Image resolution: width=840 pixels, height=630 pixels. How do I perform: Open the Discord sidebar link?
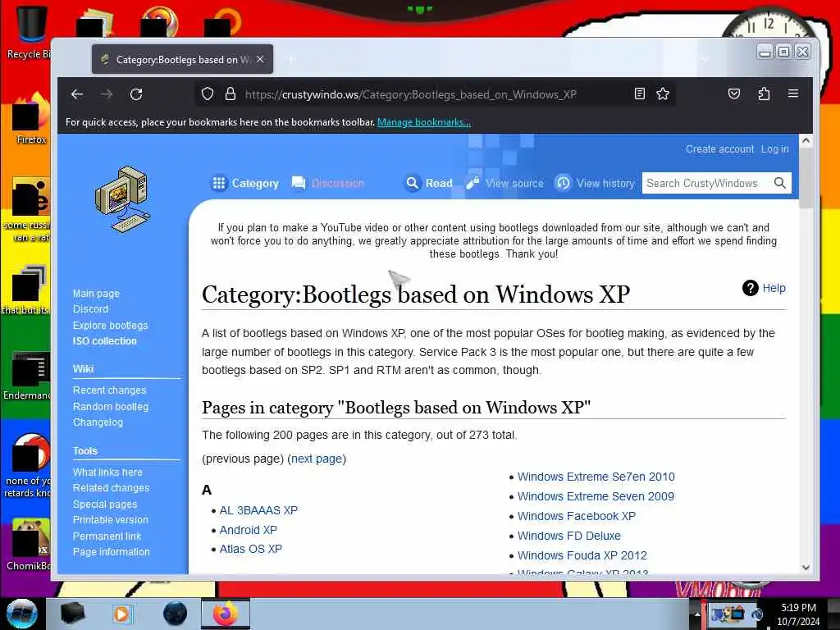click(x=90, y=309)
